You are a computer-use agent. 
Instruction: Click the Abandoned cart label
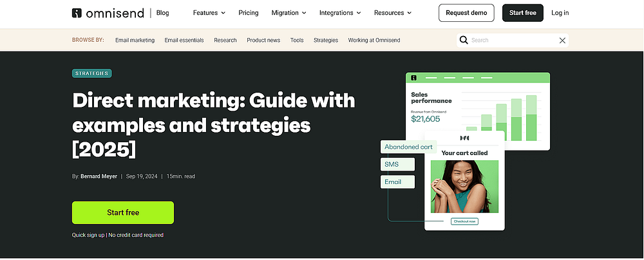[x=408, y=147]
